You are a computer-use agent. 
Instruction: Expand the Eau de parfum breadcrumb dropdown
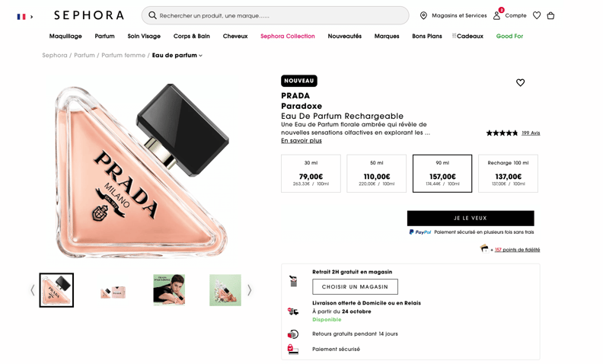click(x=201, y=56)
